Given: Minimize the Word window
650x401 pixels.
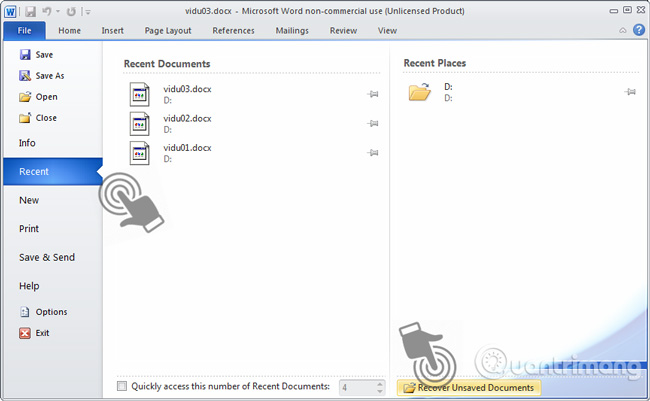Looking at the screenshot, I should coord(614,11).
